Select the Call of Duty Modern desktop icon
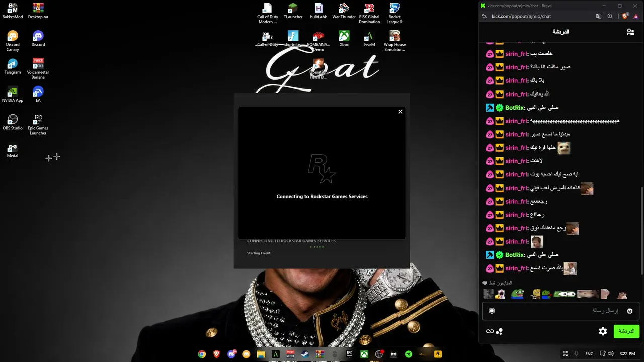Image resolution: width=644 pixels, height=362 pixels. tap(268, 13)
